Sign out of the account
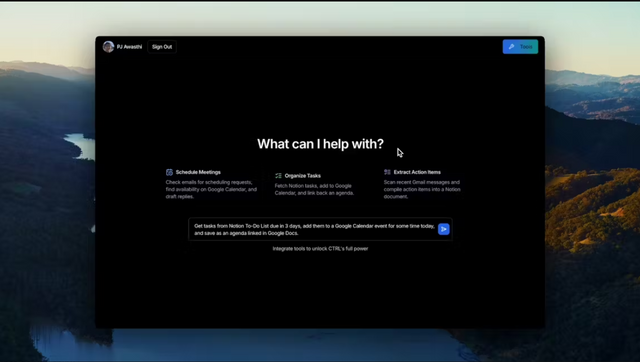The image size is (640, 362). tap(162, 47)
